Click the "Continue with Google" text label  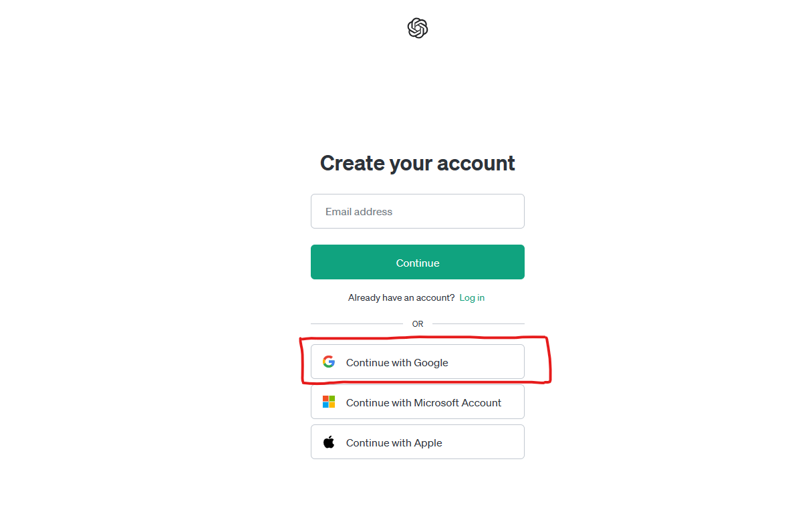click(397, 363)
